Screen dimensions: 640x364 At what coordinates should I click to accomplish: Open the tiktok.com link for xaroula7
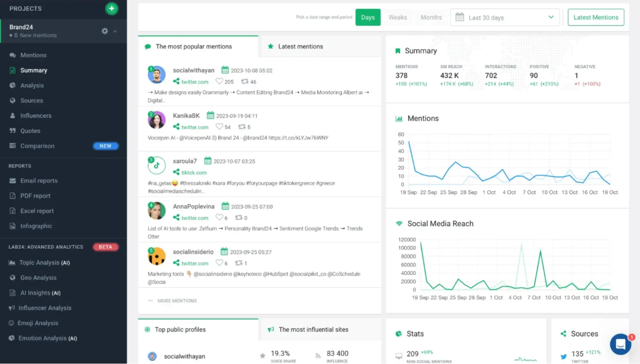(194, 173)
